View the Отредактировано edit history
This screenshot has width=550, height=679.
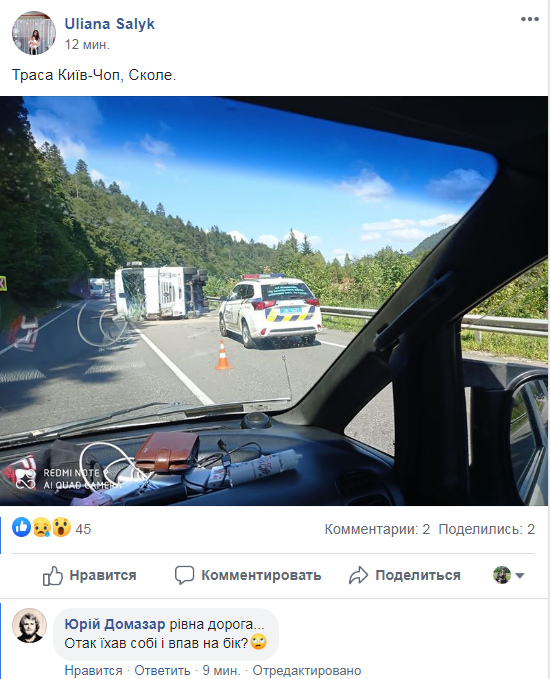pos(307,670)
